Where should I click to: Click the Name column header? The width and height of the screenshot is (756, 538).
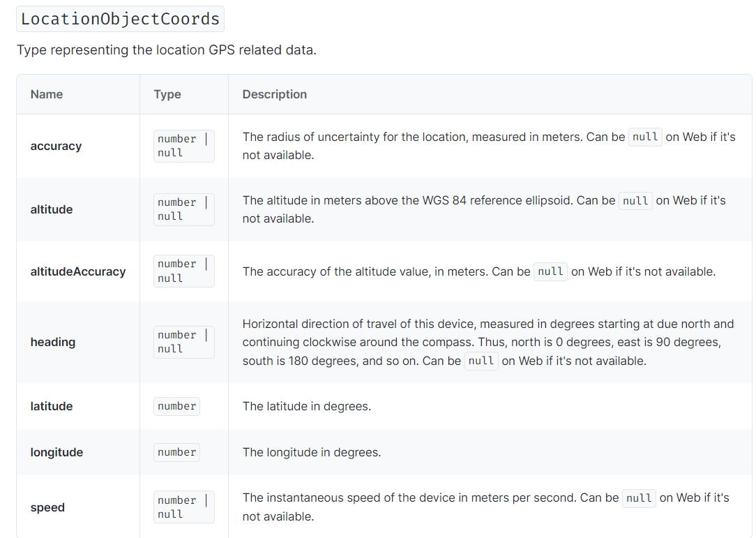[x=46, y=94]
